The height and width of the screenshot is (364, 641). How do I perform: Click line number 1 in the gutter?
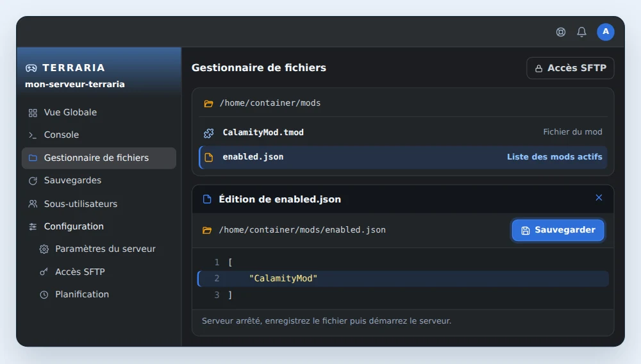point(217,262)
